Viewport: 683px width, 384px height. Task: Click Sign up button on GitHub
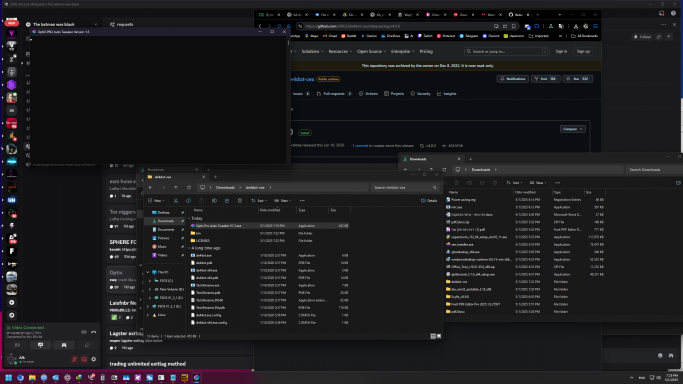tap(583, 51)
